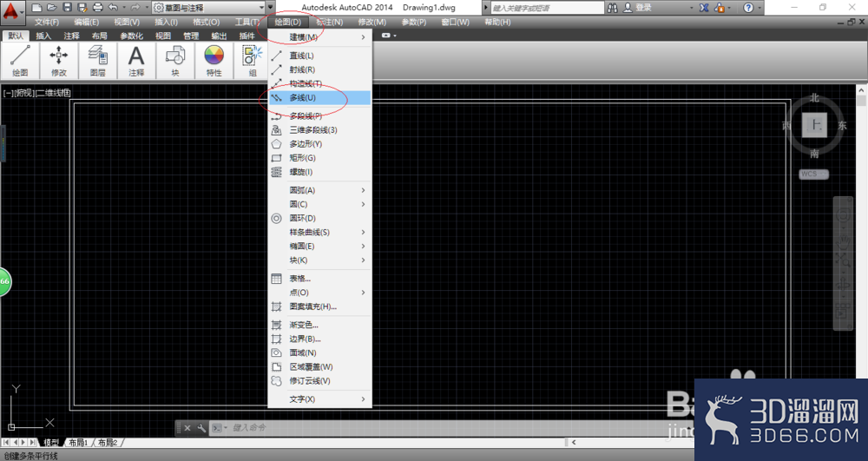Open the 注释 ribbon panel with A icon

[136, 61]
